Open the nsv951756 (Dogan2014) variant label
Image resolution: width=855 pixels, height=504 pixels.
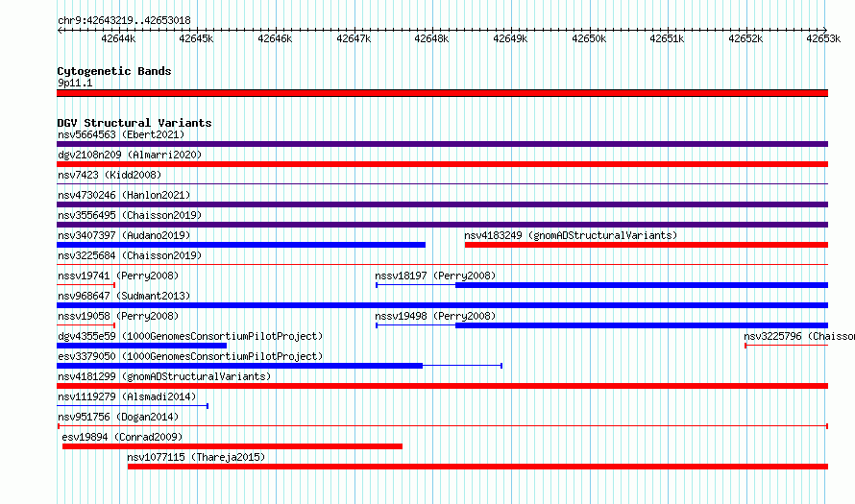click(118, 417)
